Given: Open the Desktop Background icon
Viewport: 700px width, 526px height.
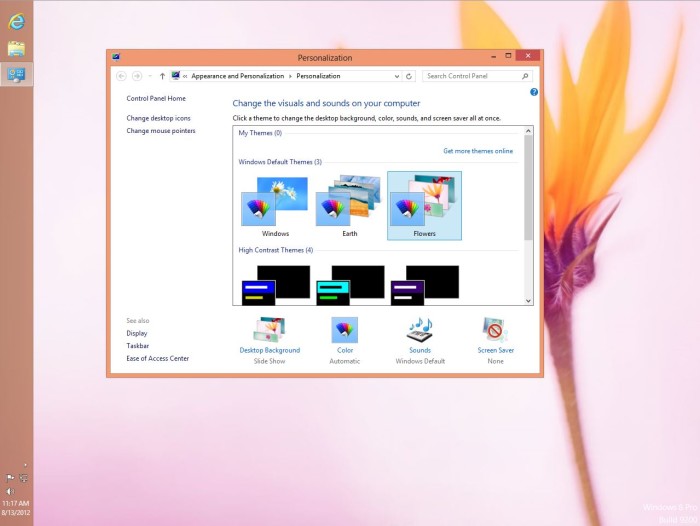Looking at the screenshot, I should tap(269, 330).
